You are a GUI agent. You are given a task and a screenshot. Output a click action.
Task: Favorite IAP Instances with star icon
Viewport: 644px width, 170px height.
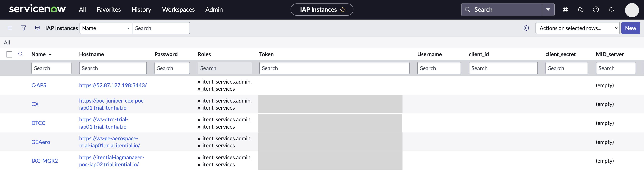click(343, 10)
